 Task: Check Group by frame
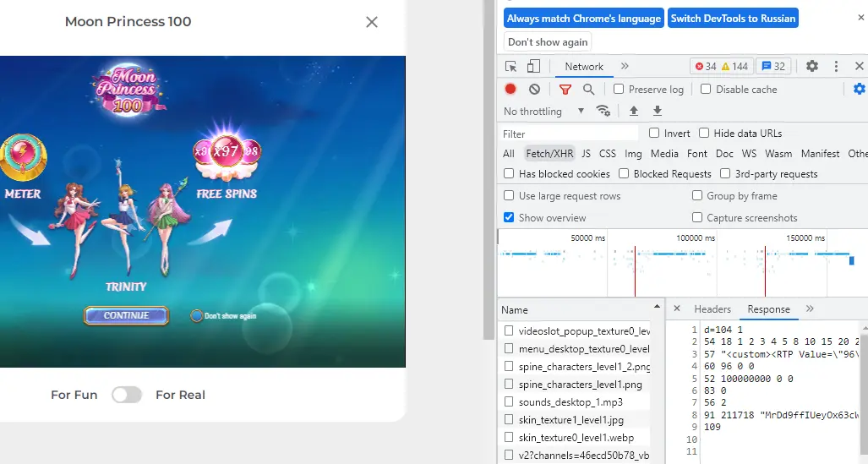point(697,195)
